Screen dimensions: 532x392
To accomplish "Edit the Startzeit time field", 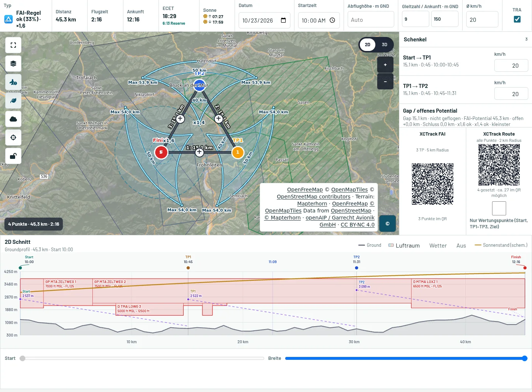I will pyautogui.click(x=319, y=20).
